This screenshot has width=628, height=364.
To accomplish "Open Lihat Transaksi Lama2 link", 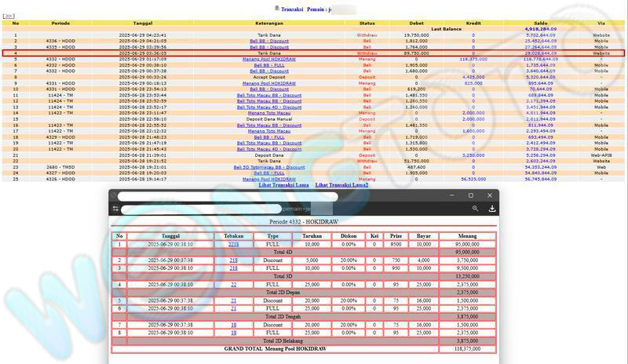I will pyautogui.click(x=341, y=185).
